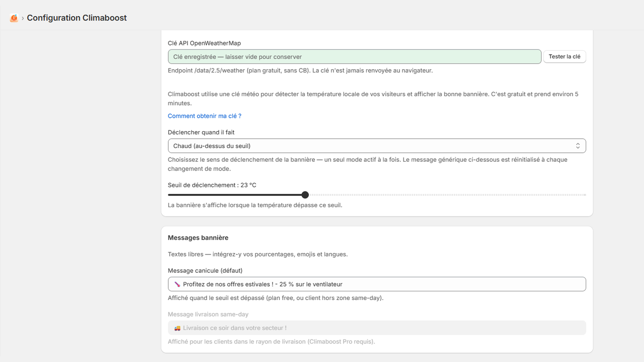Click the breadcrumb chevron separator

[23, 18]
